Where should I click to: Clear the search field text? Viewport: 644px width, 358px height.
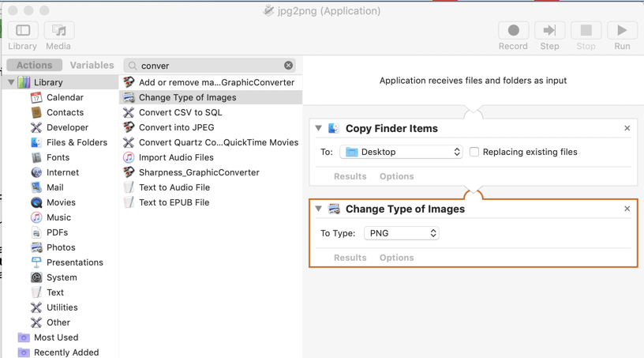point(288,66)
